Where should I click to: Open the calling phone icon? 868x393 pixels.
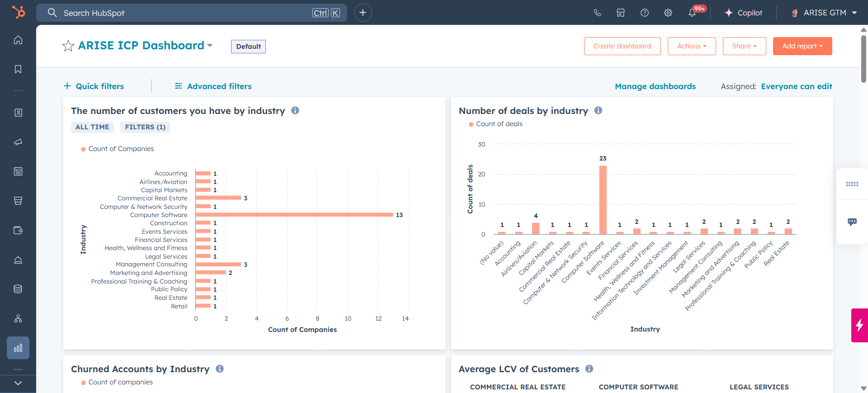click(598, 13)
